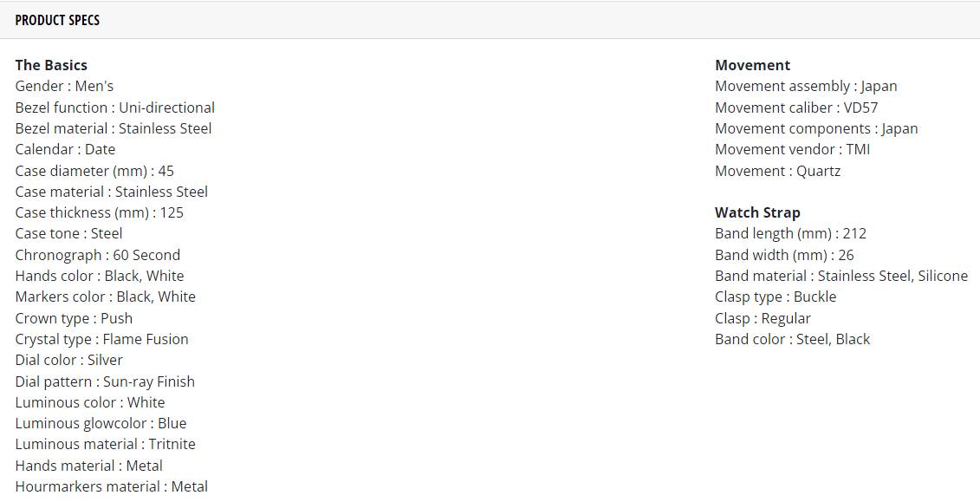Select Luminous material : Tritnite entry
The height and width of the screenshot is (502, 980).
pyautogui.click(x=105, y=444)
